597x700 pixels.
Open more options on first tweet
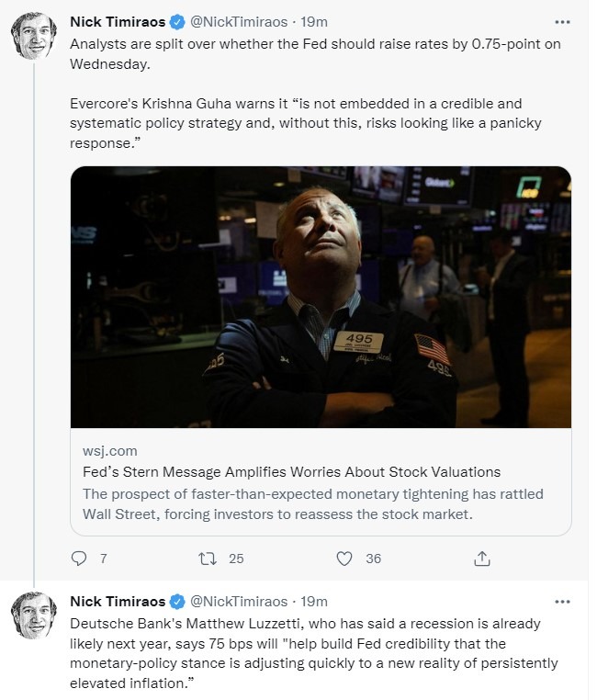pos(563,21)
